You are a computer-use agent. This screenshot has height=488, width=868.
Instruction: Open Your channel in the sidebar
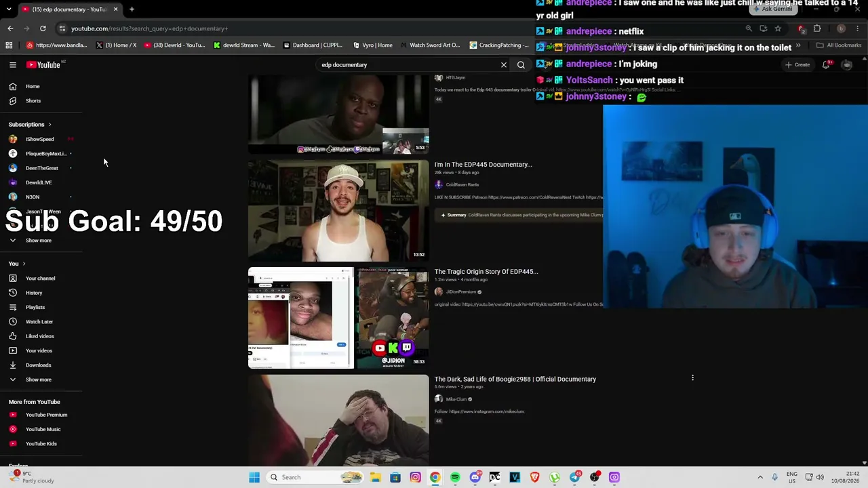(x=40, y=279)
